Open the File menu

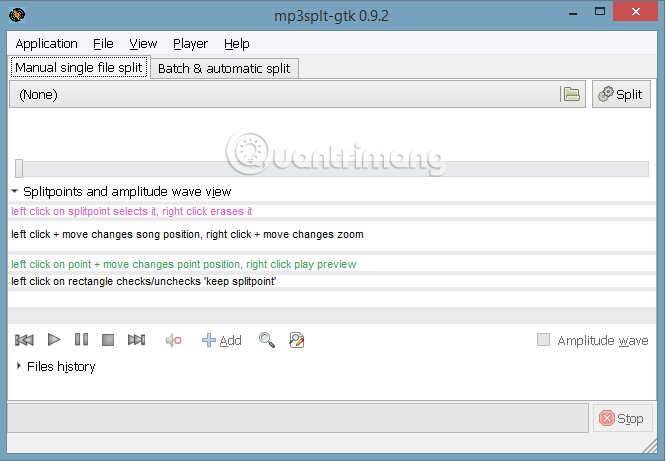pyautogui.click(x=103, y=44)
